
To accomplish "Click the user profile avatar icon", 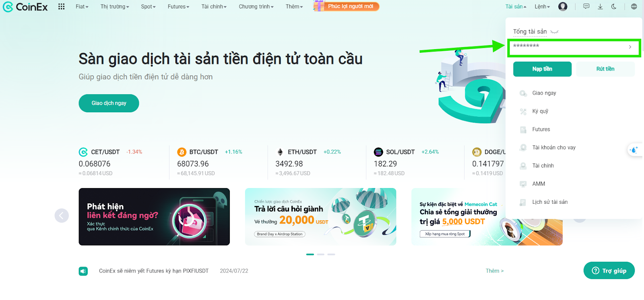I will (x=563, y=6).
